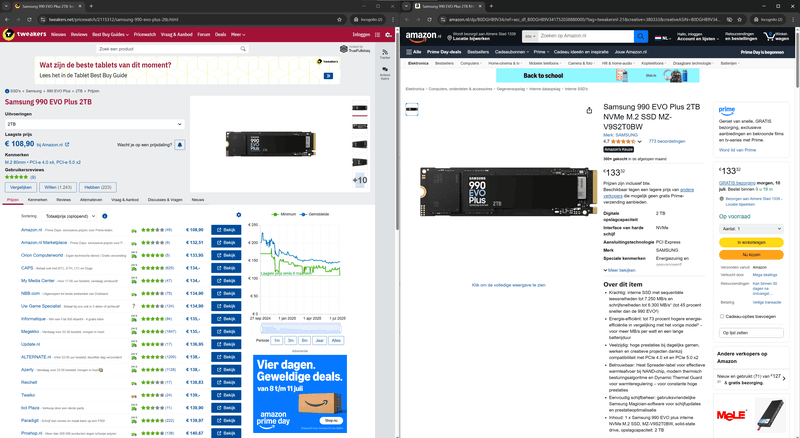Open Amazon Alle hamburger menu
Viewport: 800px width, 438px height.
click(x=414, y=52)
